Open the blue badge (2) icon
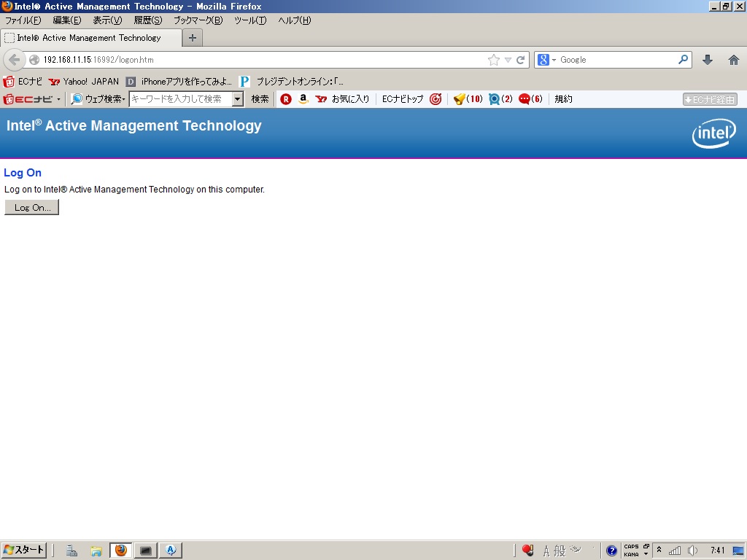The width and height of the screenshot is (747, 560). tap(500, 99)
